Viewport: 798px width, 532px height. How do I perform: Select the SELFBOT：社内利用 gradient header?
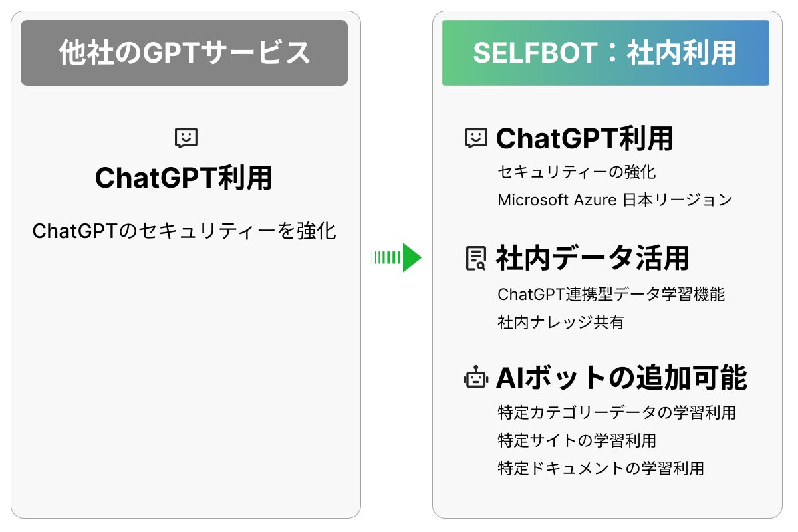pos(605,53)
